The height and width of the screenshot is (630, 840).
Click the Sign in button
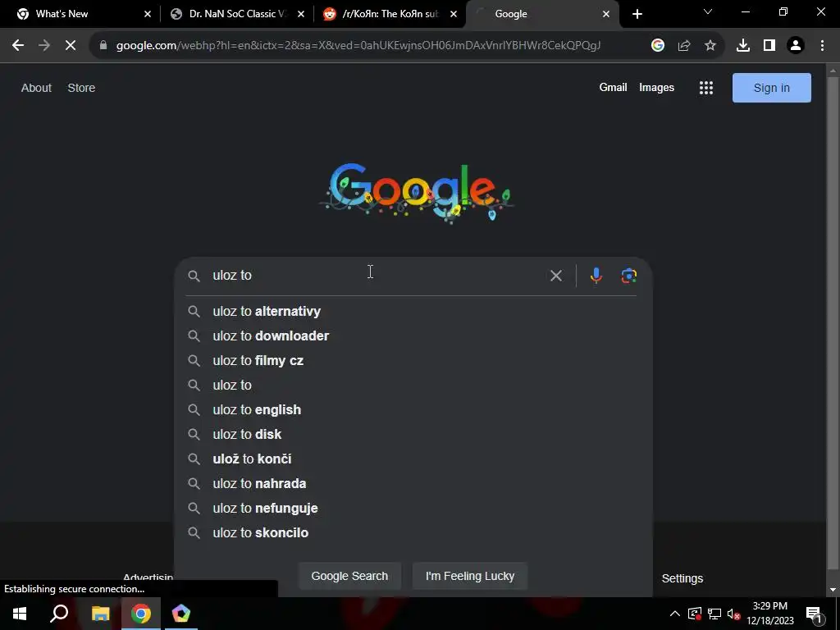click(771, 88)
